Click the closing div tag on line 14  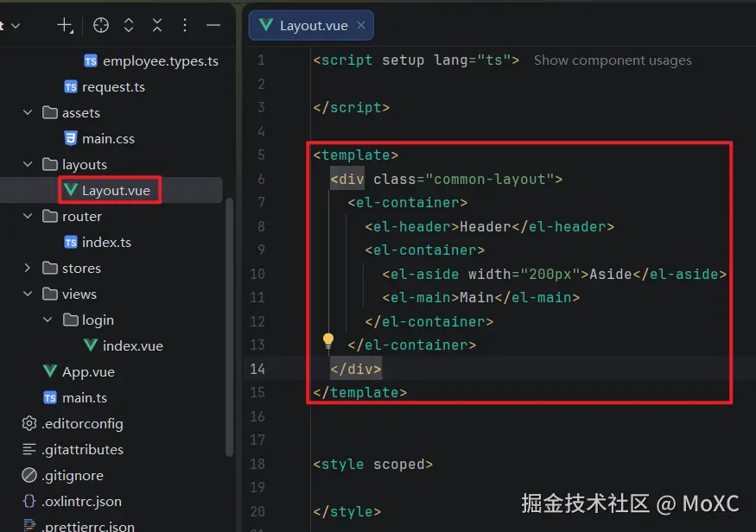tap(355, 369)
